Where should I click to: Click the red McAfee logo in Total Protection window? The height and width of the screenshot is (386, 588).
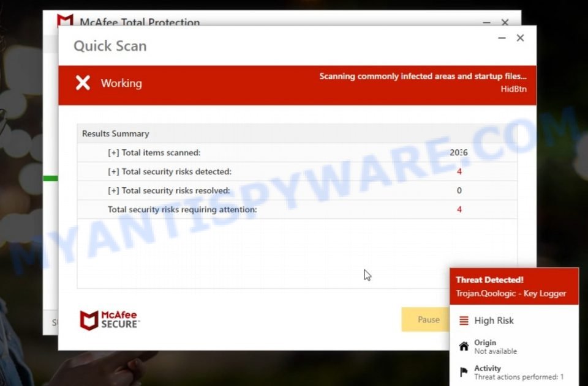pyautogui.click(x=66, y=20)
